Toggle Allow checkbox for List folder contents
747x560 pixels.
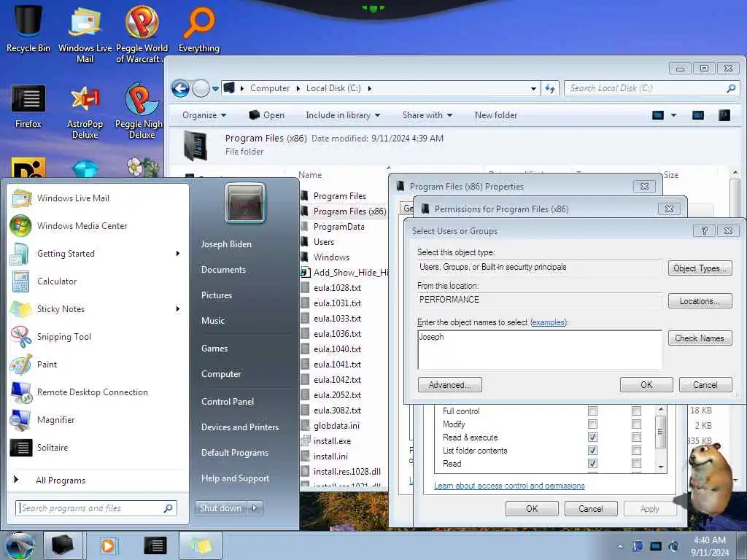(x=592, y=450)
